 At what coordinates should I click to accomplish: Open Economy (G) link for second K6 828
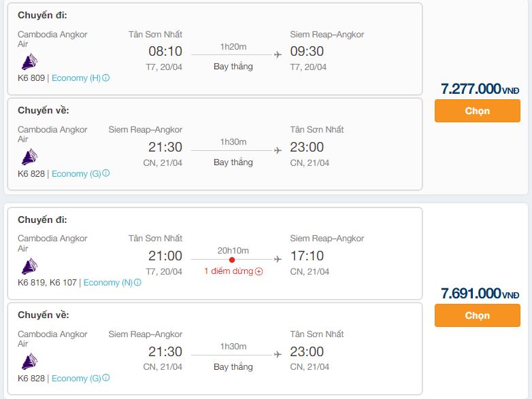(x=76, y=378)
